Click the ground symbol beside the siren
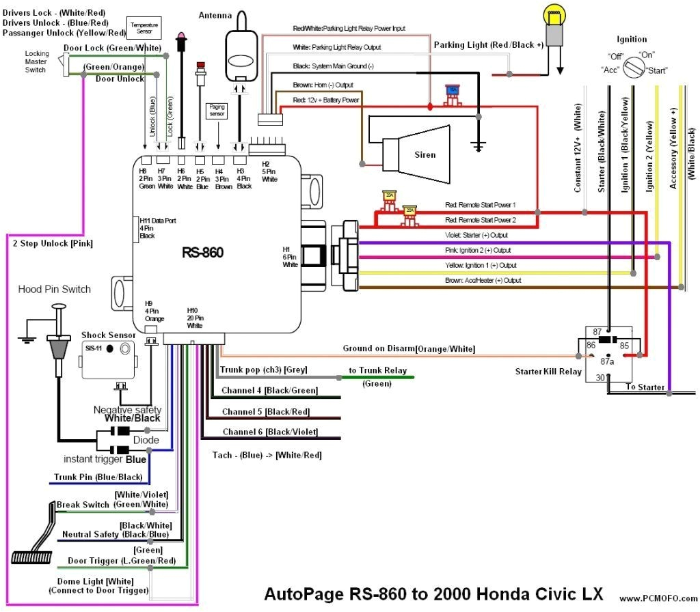Image resolution: width=700 pixels, height=612 pixels. coord(478,144)
